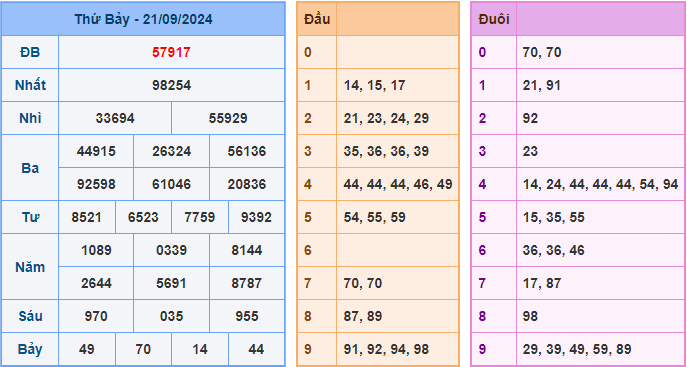Click Đầu row 2 values '21, 23, 24, 29'
687x367 pixels.
click(x=386, y=118)
